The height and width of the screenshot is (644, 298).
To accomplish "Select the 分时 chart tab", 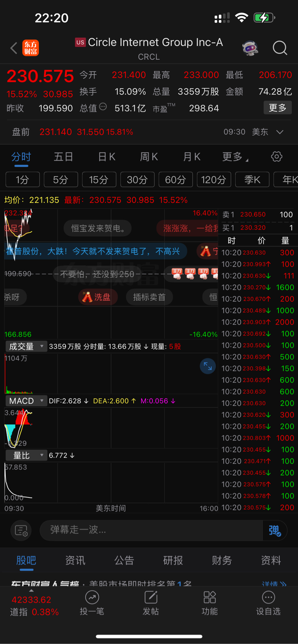I will click(21, 157).
